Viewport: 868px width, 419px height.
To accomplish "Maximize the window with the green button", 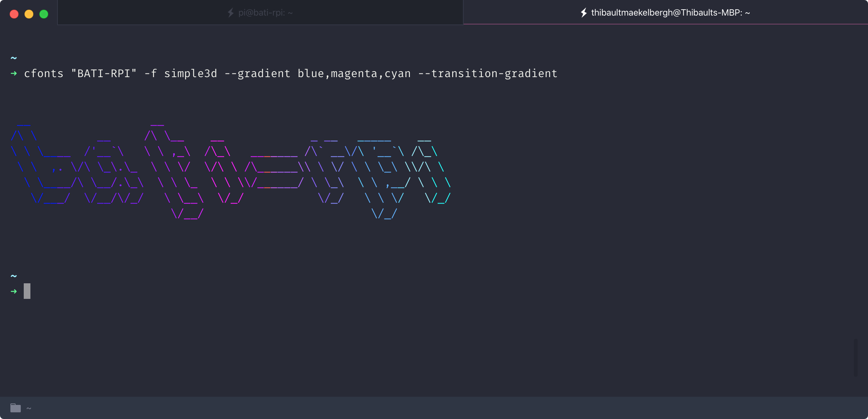I will (44, 14).
